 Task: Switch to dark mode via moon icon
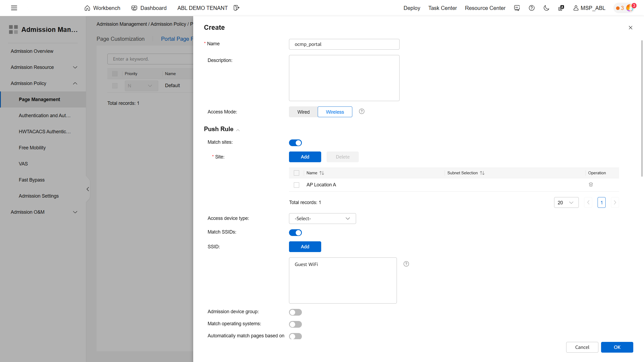tap(546, 8)
